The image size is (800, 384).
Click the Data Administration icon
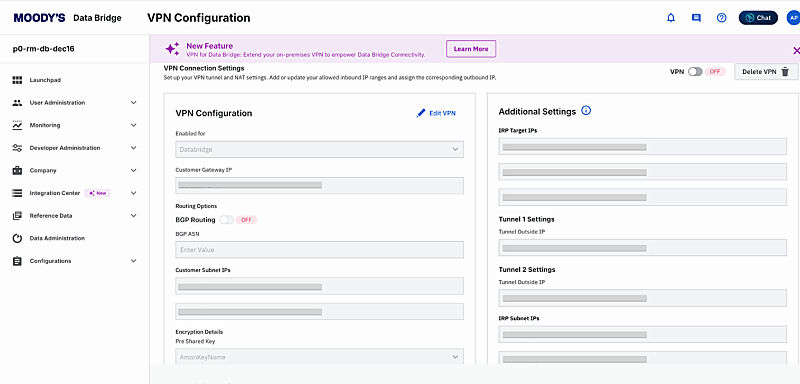[17, 238]
